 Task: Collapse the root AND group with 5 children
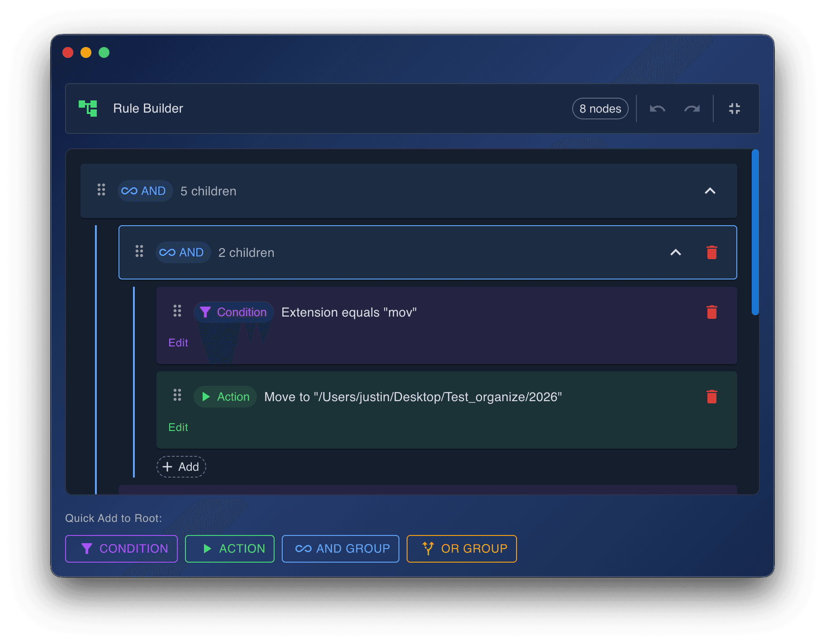point(711,191)
